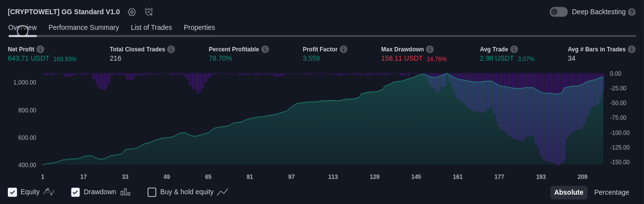The width and height of the screenshot is (644, 204).
Task: Open the Properties tab
Action: [x=199, y=28]
